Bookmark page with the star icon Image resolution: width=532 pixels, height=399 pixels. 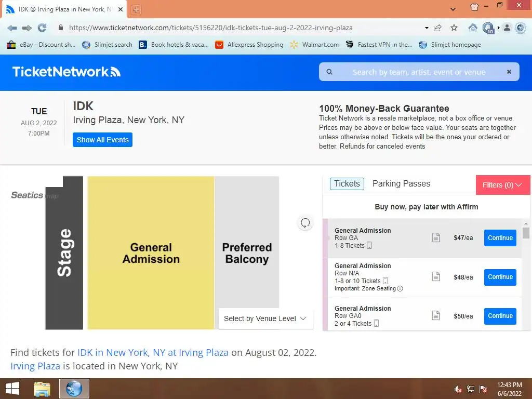[x=454, y=28]
